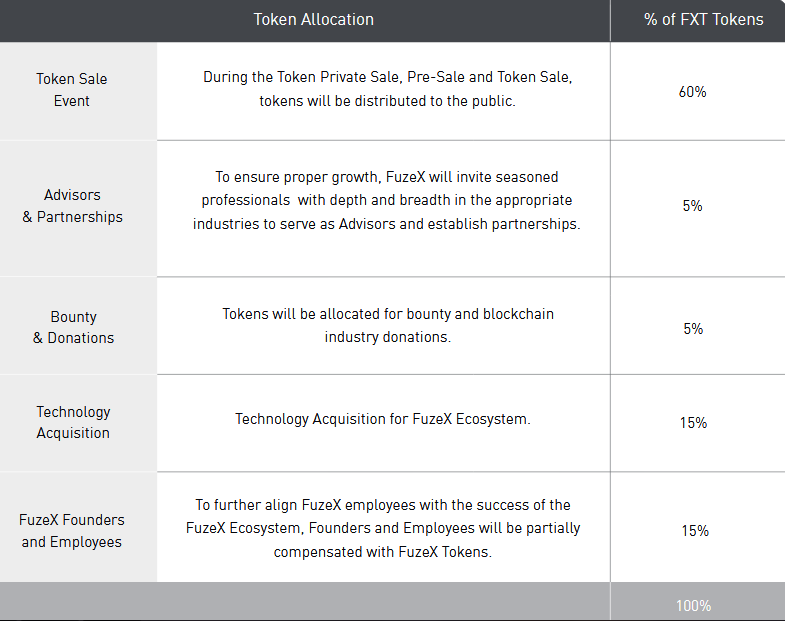Click the bounty and blockchain donations description
The image size is (785, 621).
(388, 326)
